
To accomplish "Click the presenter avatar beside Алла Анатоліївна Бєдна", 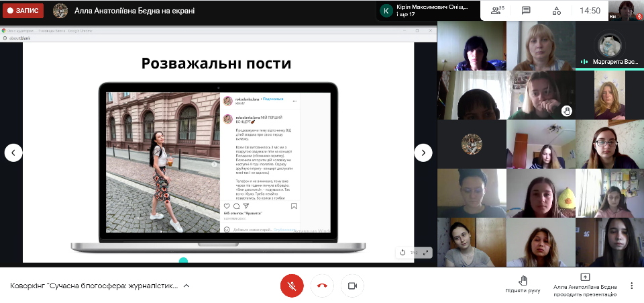I will [x=60, y=11].
